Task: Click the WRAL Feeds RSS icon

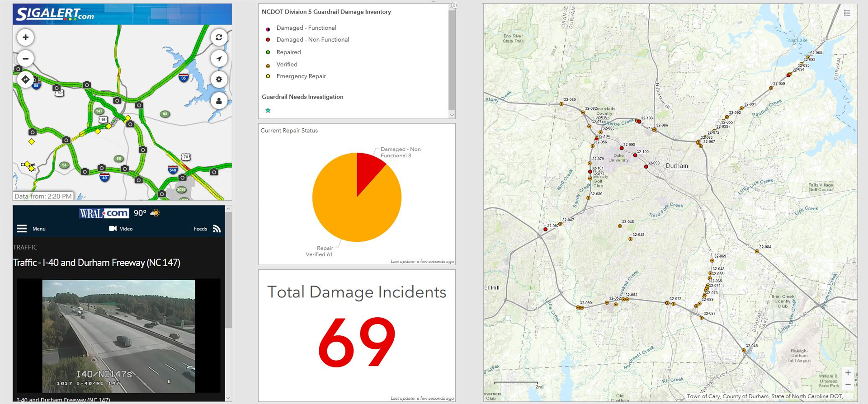Action: (217, 229)
